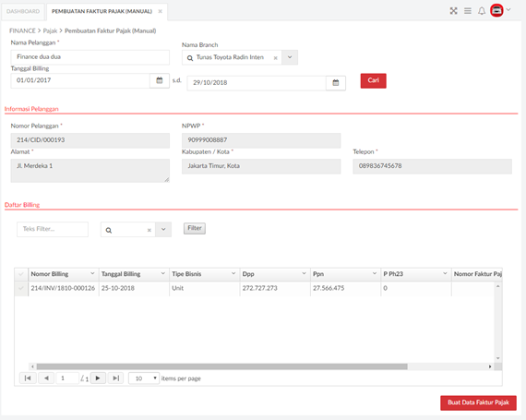The height and width of the screenshot is (420, 526).
Task: Click the Pajak breadcrumb link
Action: pyautogui.click(x=50, y=30)
